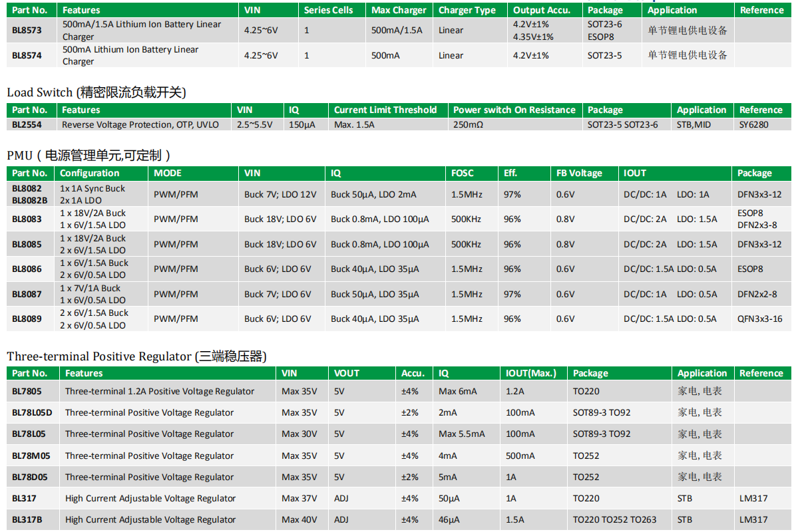The image size is (802, 532).
Task: Click the 'VOUT' column header
Action: 347,373
